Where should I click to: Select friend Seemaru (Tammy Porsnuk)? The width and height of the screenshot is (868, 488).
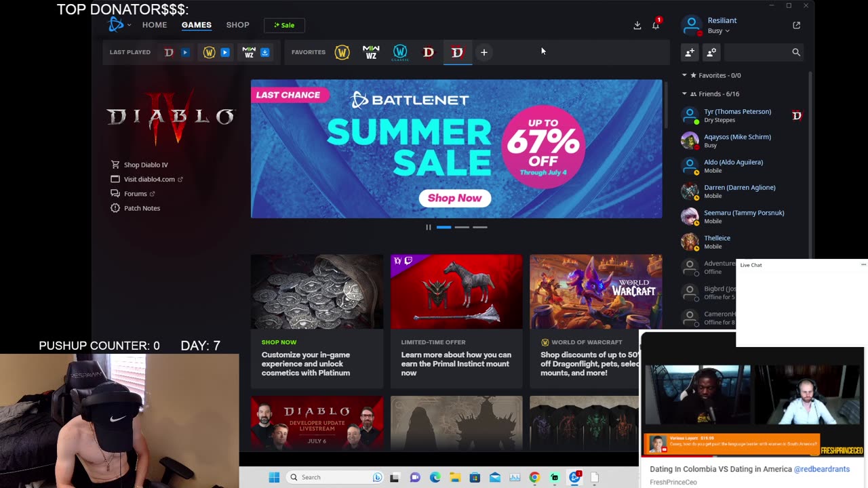(x=744, y=212)
